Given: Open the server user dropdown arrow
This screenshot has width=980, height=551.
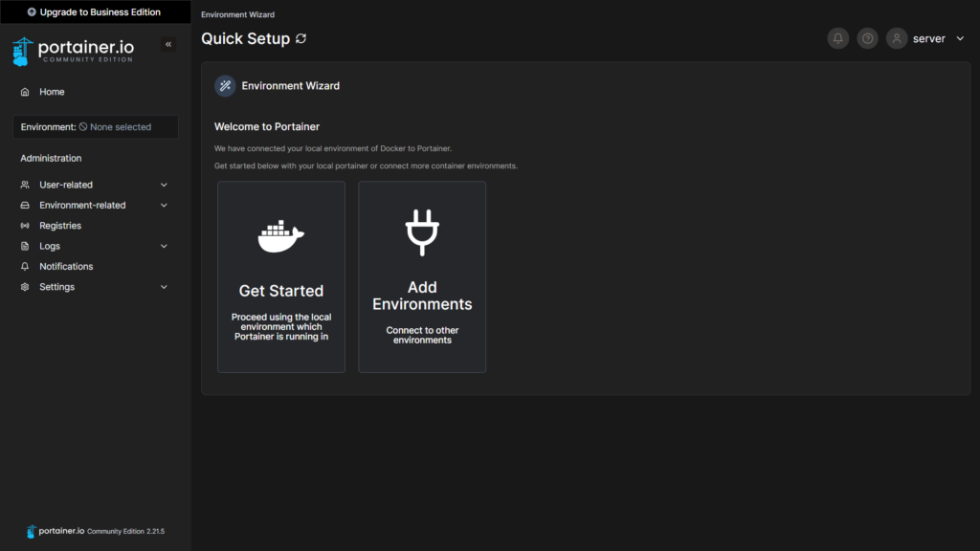Looking at the screenshot, I should (x=960, y=38).
